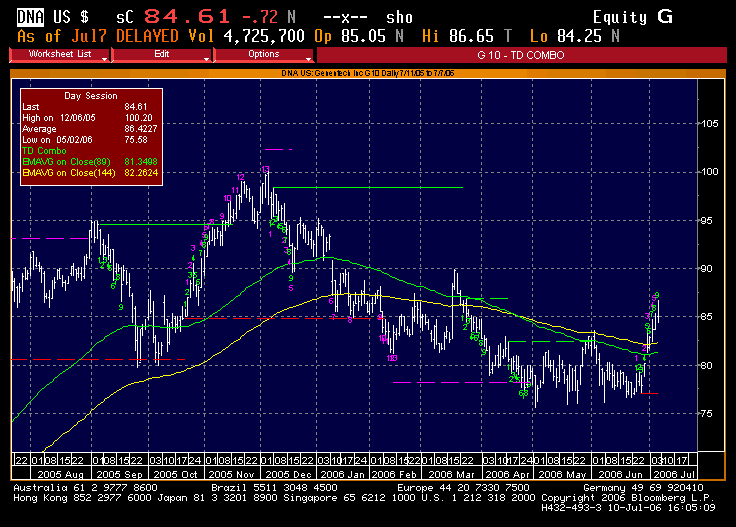Click the 2006 Mar month label
This screenshot has height=527, width=736.
451,474
